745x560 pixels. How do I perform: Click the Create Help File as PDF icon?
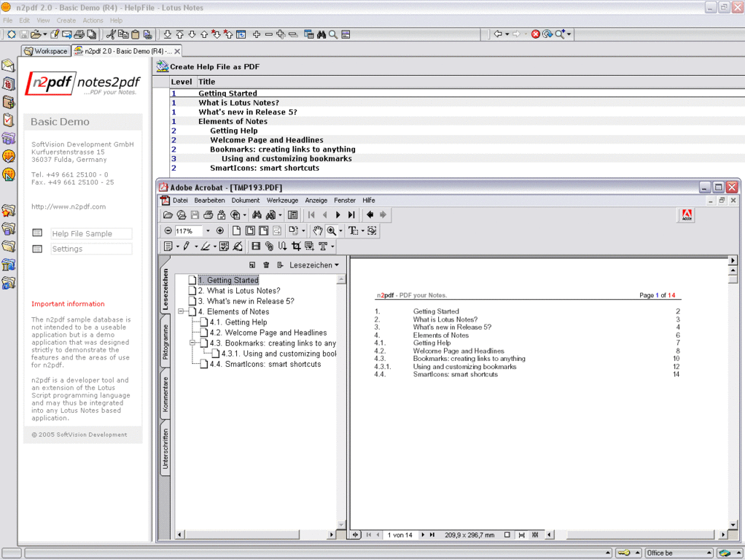[163, 66]
